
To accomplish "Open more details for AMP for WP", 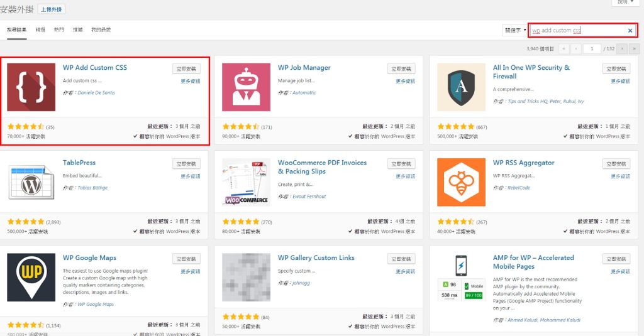I will [x=620, y=271].
